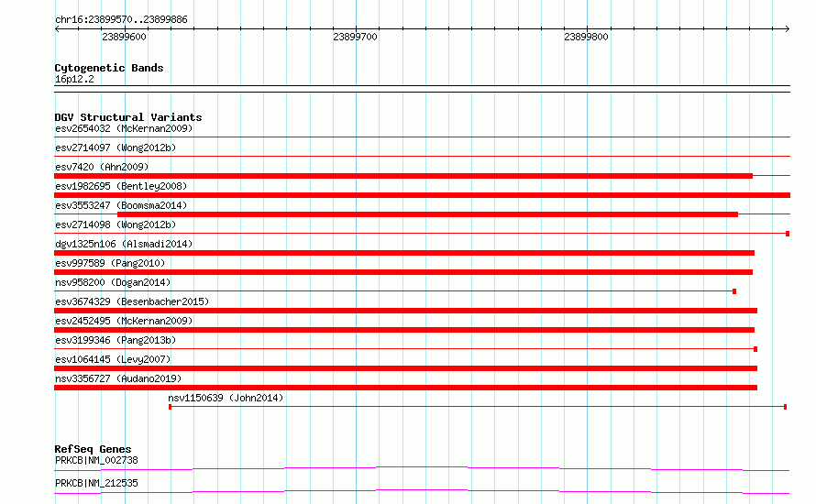This screenshot has width=816, height=504.
Task: Select the dgv1325n106 (Alsmadi2014) label
Action: (x=124, y=244)
